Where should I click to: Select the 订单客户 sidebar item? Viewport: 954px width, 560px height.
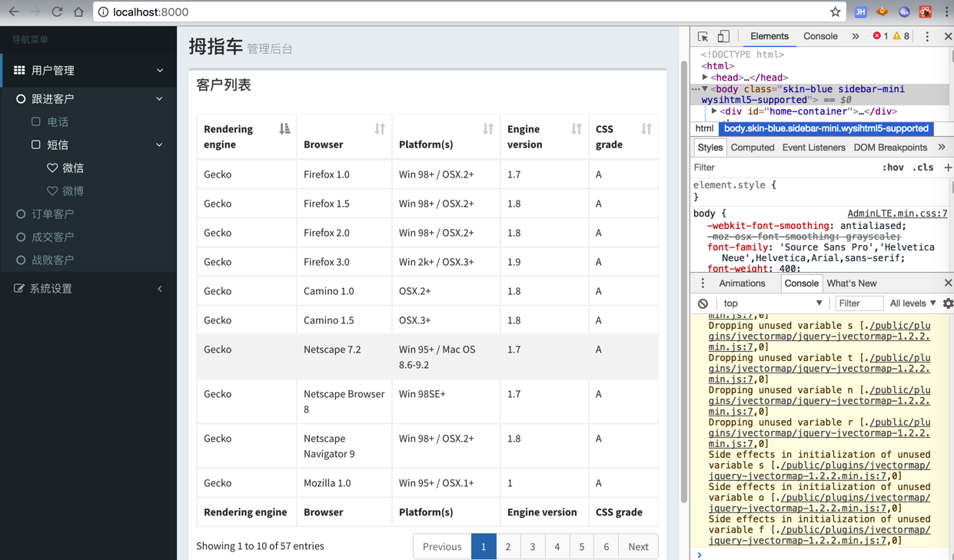pyautogui.click(x=52, y=214)
